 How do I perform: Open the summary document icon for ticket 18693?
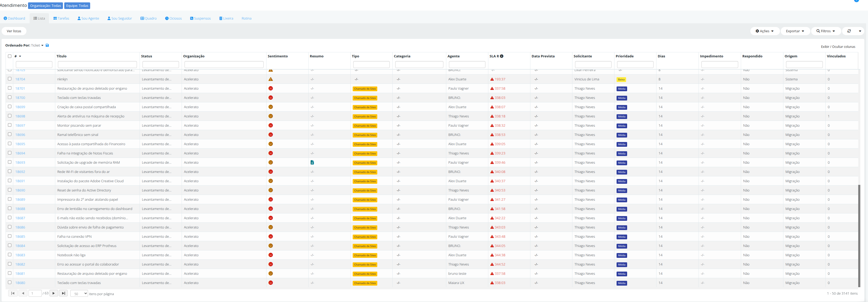(312, 162)
